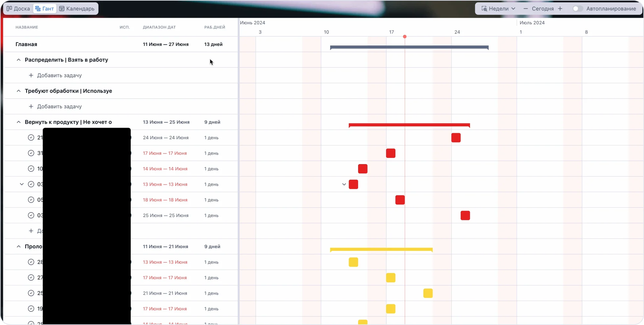
Task: Collapse the Вернуть к продукту group
Action: pyautogui.click(x=19, y=122)
